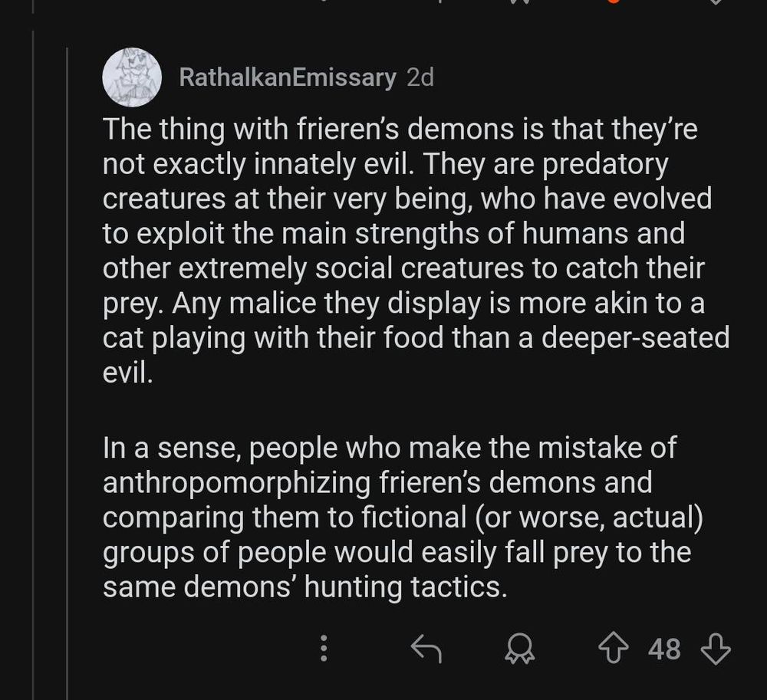Tap the orange upvote arrow cut off at top

pyautogui.click(x=612, y=2)
